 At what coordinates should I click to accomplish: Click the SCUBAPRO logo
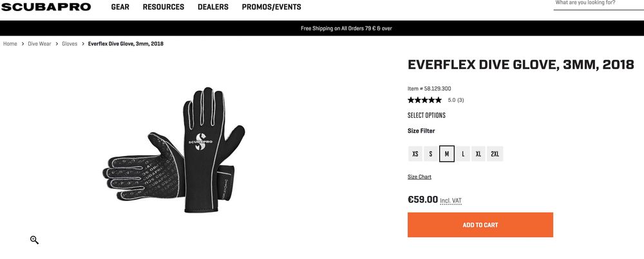click(x=46, y=7)
